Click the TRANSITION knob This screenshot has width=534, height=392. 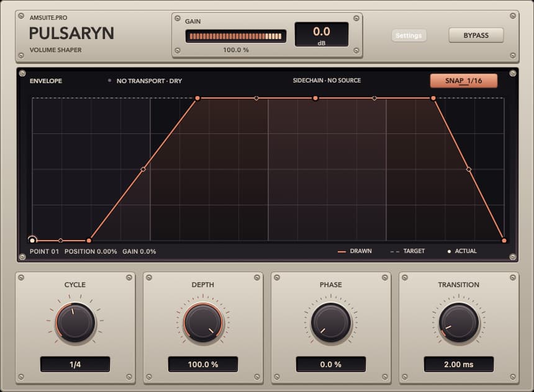point(459,323)
